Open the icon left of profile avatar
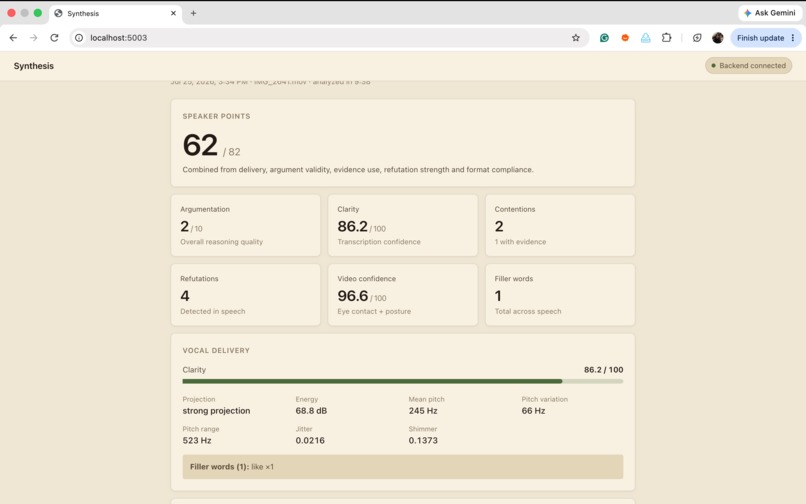The height and width of the screenshot is (504, 806). [697, 38]
